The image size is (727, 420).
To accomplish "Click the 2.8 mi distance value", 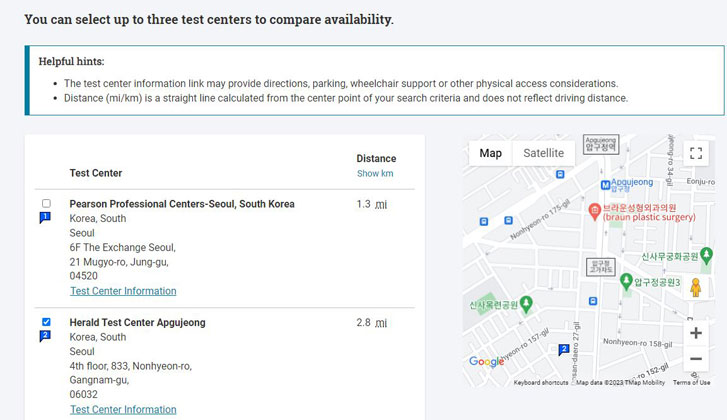I will point(371,323).
